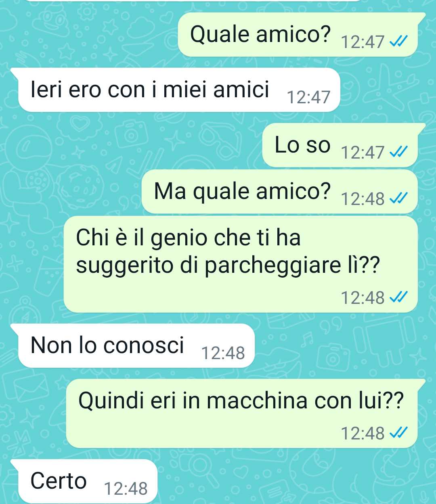
Task: Tap the read ticks on the 'Chi è il genio' message
Action: pos(399,297)
